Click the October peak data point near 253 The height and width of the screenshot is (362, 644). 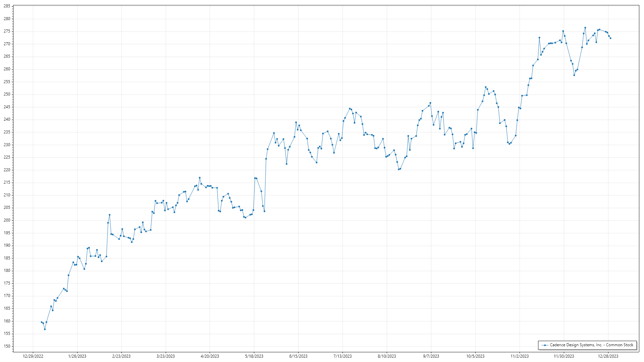point(485,87)
